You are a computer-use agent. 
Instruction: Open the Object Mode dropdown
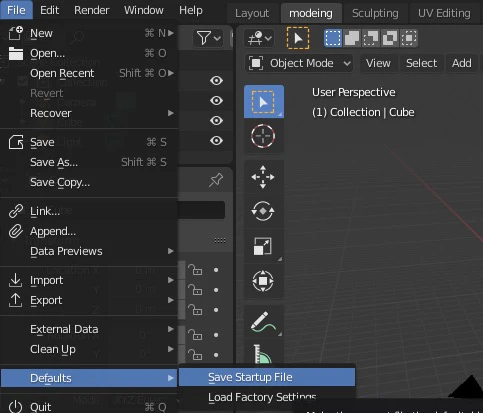299,63
